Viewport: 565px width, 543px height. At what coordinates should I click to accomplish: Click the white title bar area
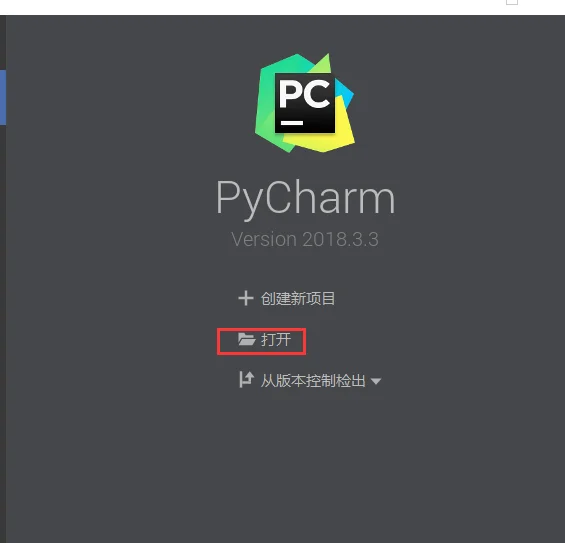coord(252,7)
